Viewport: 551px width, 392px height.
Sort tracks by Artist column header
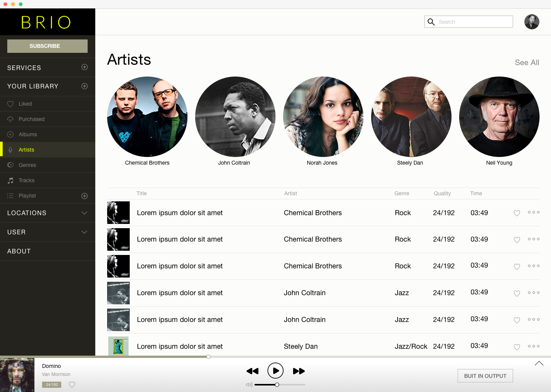290,193
